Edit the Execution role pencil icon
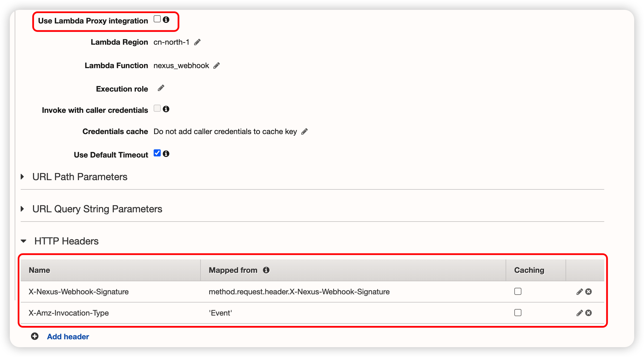The image size is (644, 357). tap(161, 88)
